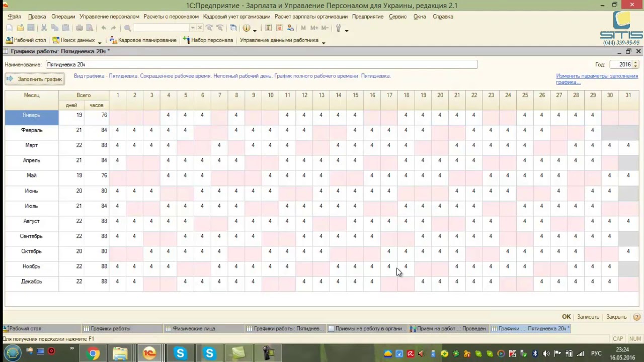The width and height of the screenshot is (644, 362).
Task: Switch to the Физические лица window tab
Action: pyautogui.click(x=204, y=329)
